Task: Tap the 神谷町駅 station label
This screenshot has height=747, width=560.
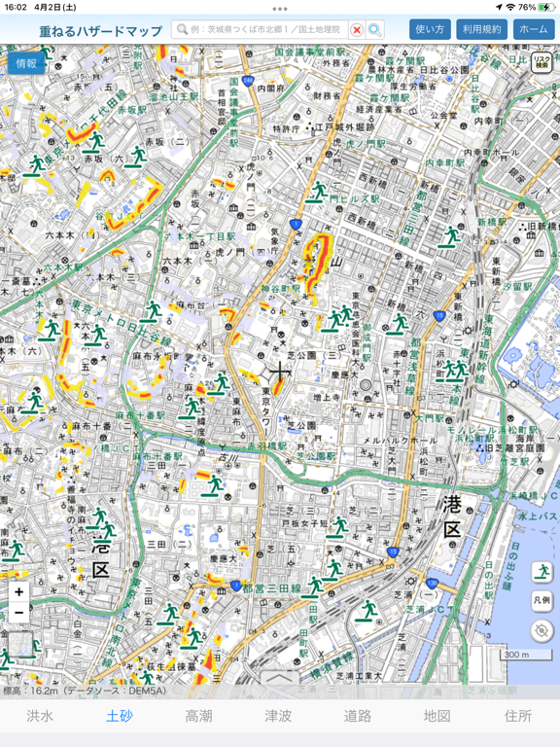Action: (x=280, y=289)
